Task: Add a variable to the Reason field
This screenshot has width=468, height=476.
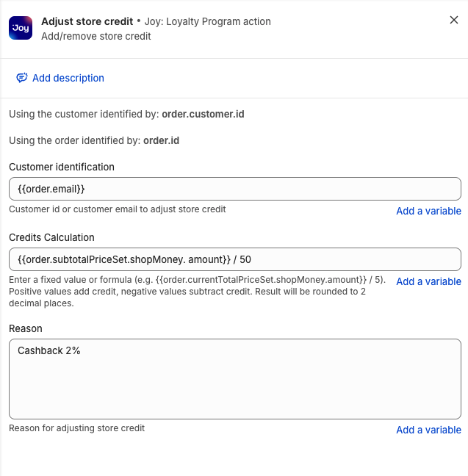Action: 428,430
